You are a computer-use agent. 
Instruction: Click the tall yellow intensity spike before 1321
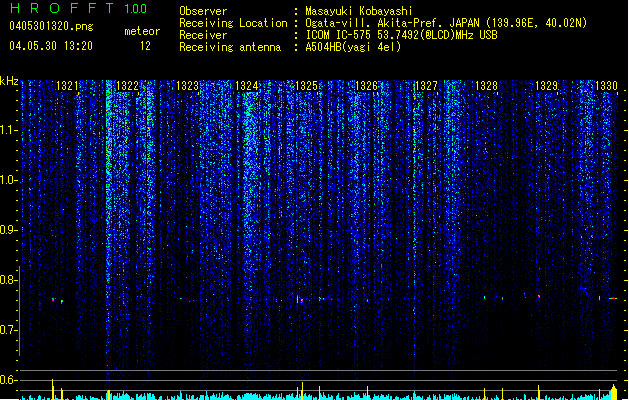point(53,389)
